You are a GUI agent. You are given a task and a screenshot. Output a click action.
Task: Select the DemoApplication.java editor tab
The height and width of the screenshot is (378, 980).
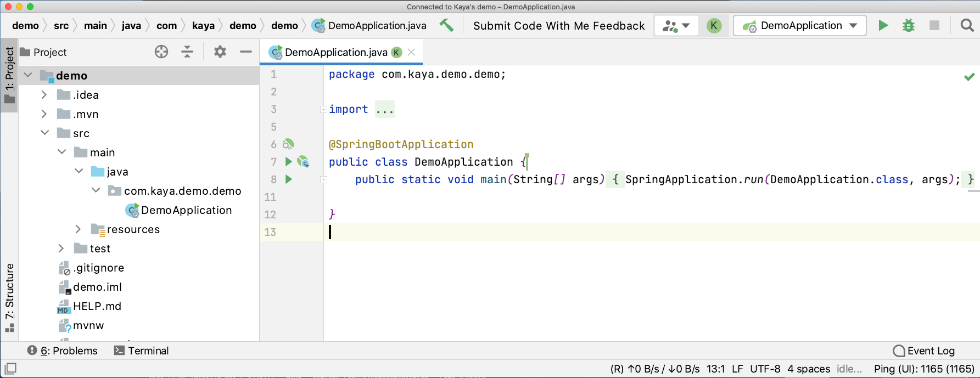tap(335, 52)
